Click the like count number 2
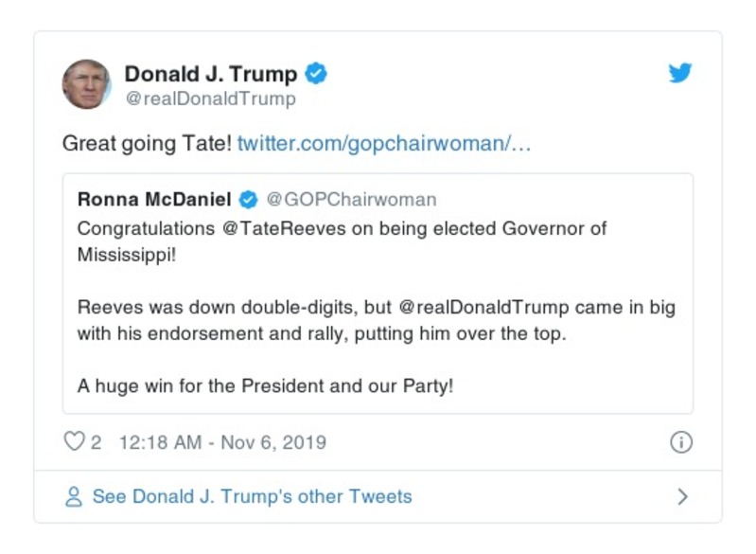The image size is (756, 554). (x=96, y=442)
